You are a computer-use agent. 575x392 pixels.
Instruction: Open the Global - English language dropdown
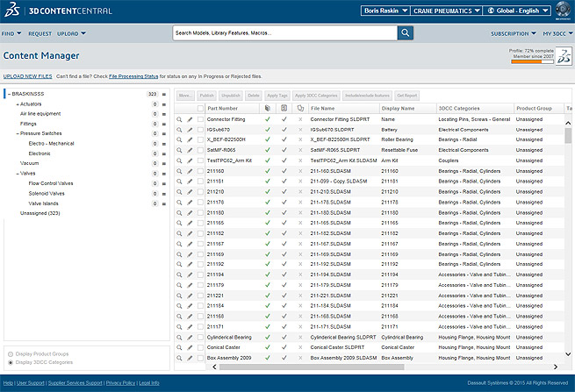pyautogui.click(x=515, y=11)
